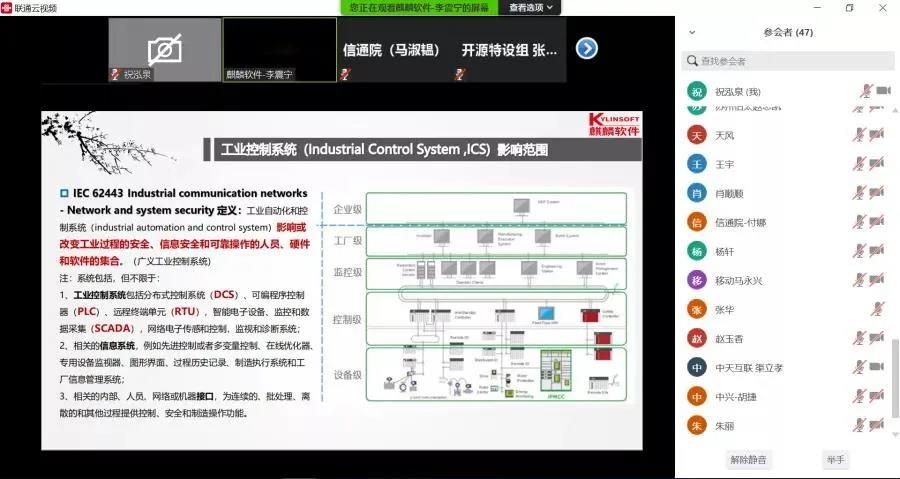Open the 查看选项 view options dropdown
900x479 pixels.
[x=531, y=7]
